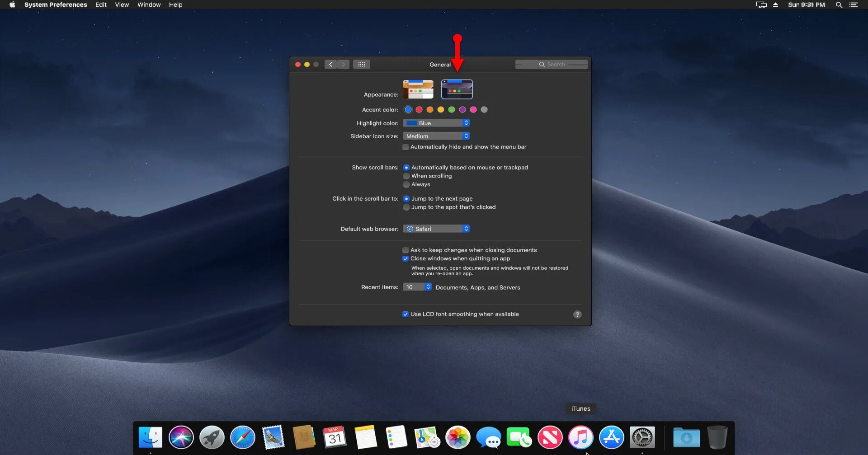This screenshot has height=455, width=868.
Task: Launch Siri from the Dock
Action: coord(181,437)
